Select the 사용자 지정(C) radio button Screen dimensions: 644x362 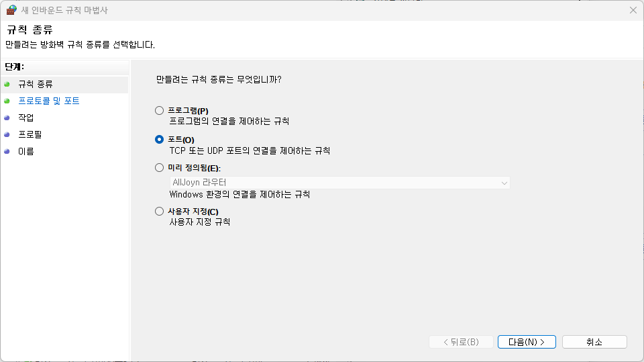click(x=160, y=211)
